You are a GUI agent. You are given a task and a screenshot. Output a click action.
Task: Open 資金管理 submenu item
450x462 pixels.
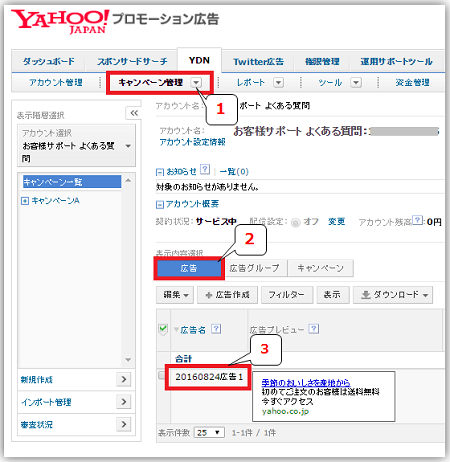pyautogui.click(x=412, y=82)
